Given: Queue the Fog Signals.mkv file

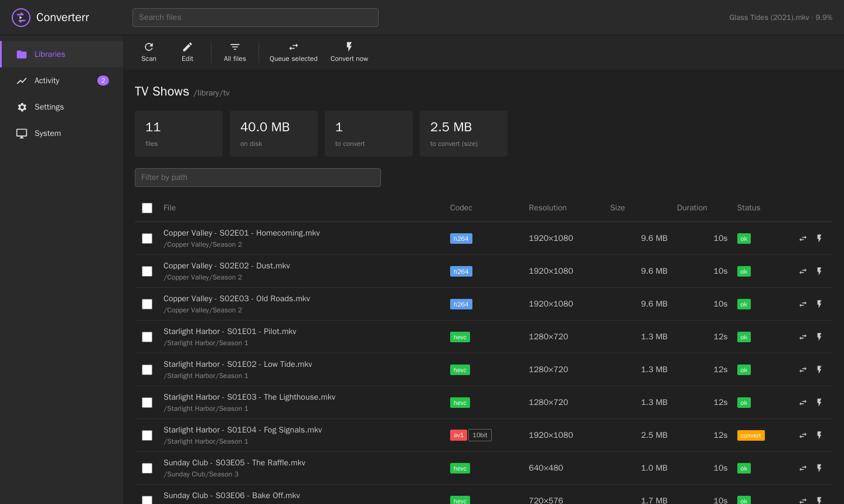Looking at the screenshot, I should (x=803, y=435).
